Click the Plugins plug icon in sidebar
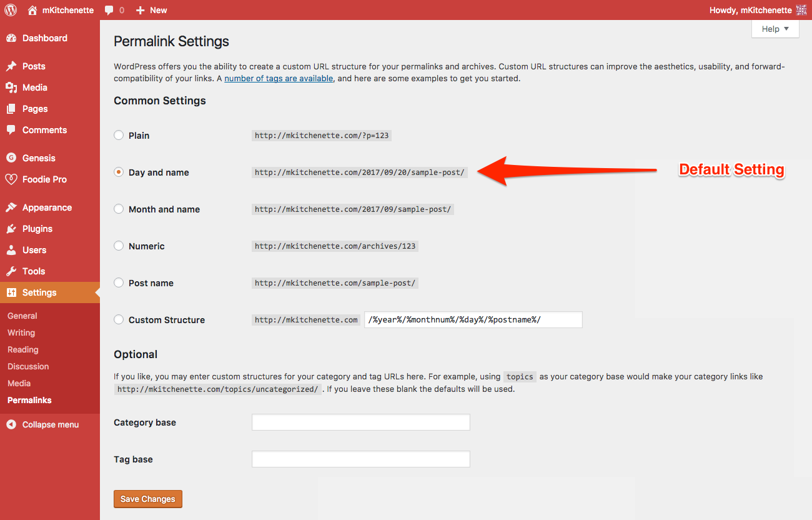The height and width of the screenshot is (520, 812). coord(11,229)
